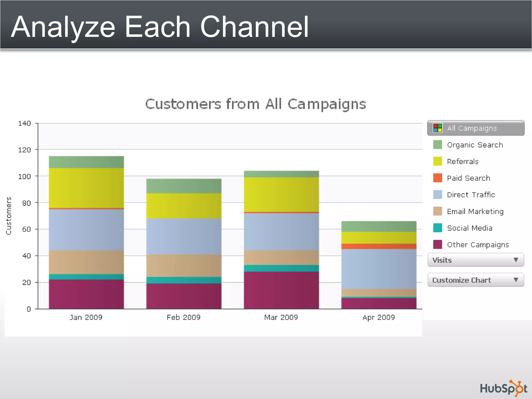Select Email Marketing legend label

point(475,212)
